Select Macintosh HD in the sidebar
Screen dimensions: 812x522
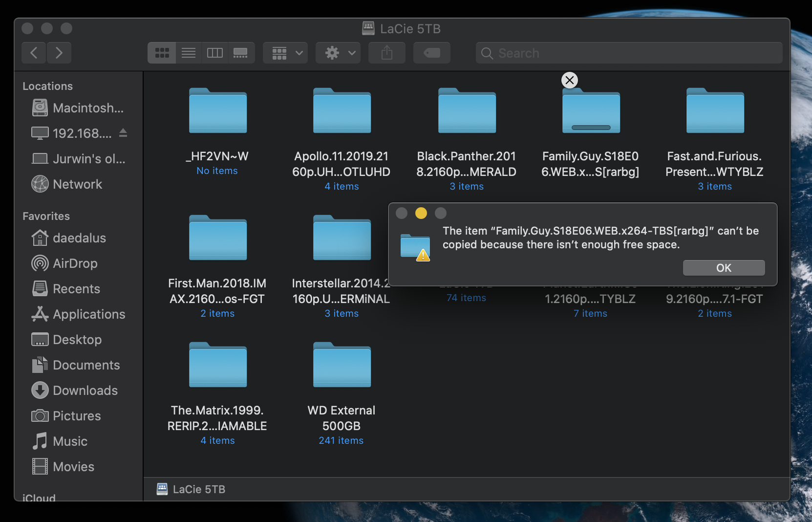coord(78,108)
